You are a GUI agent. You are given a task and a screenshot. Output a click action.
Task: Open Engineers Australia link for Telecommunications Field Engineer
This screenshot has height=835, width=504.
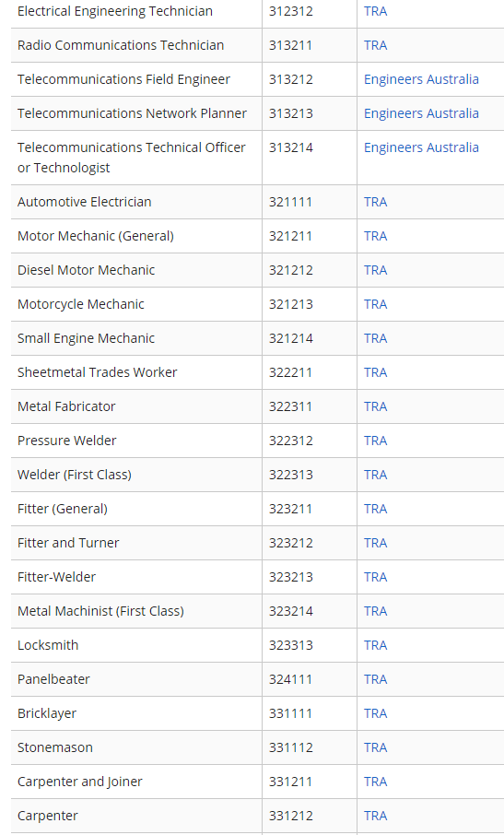(x=421, y=79)
